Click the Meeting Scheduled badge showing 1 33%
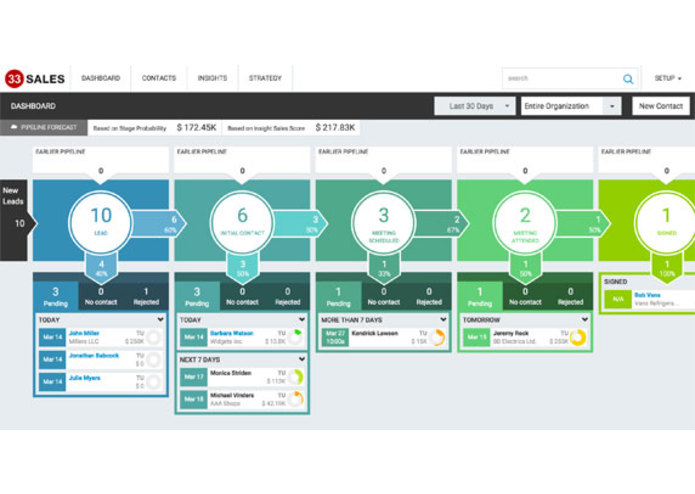The width and height of the screenshot is (695, 494). click(x=384, y=268)
